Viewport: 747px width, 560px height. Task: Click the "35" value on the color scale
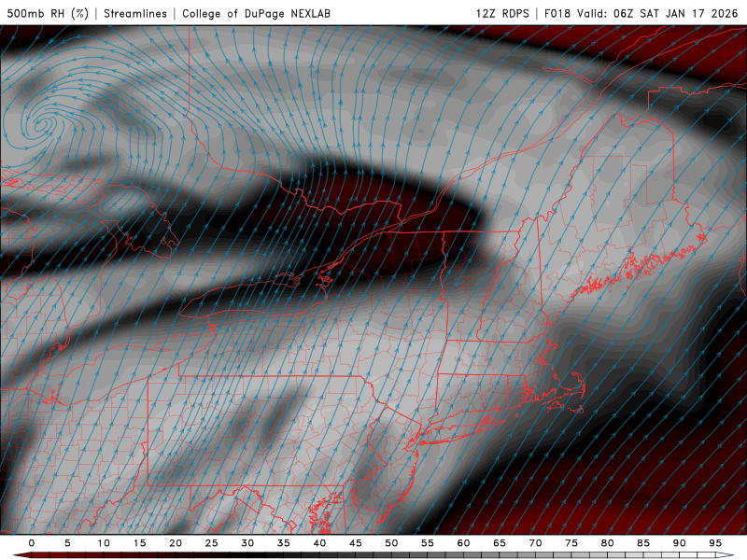tap(284, 543)
